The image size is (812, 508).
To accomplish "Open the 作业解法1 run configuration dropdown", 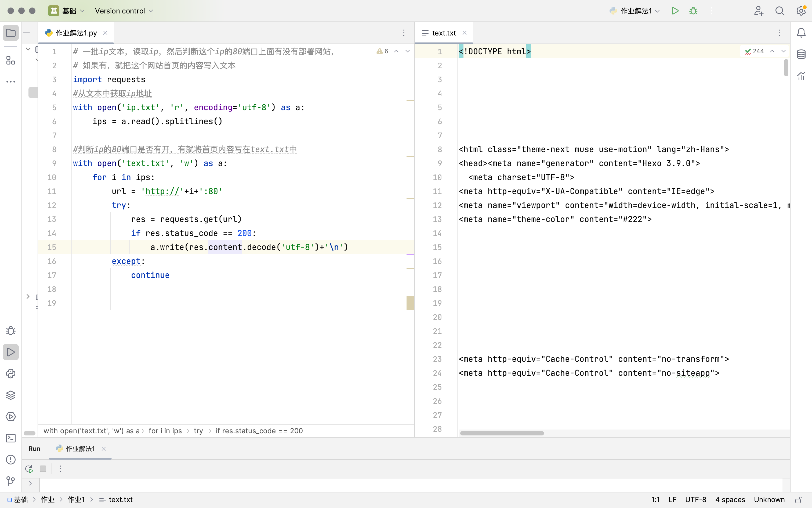I will click(635, 11).
